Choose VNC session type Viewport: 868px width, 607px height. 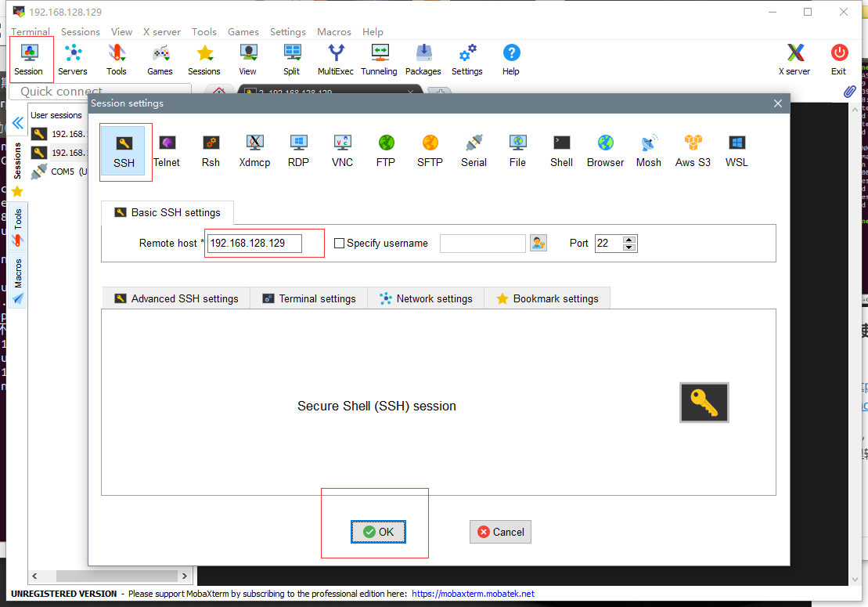pyautogui.click(x=342, y=150)
